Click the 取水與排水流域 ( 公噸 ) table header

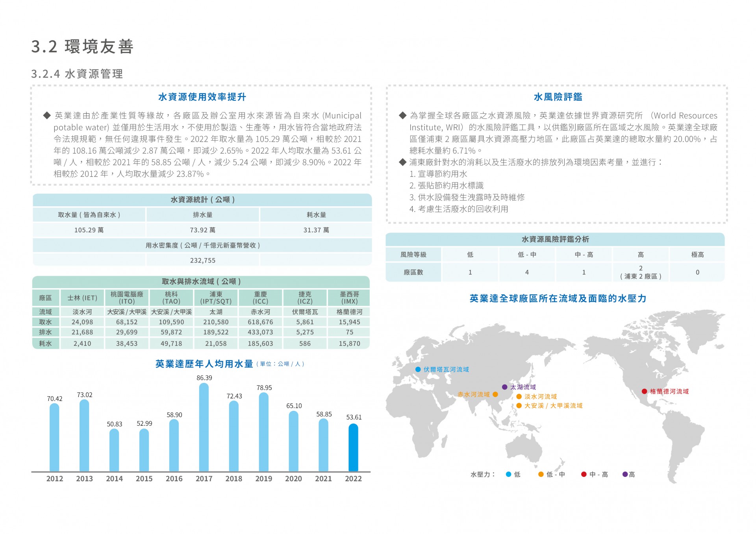tap(201, 282)
